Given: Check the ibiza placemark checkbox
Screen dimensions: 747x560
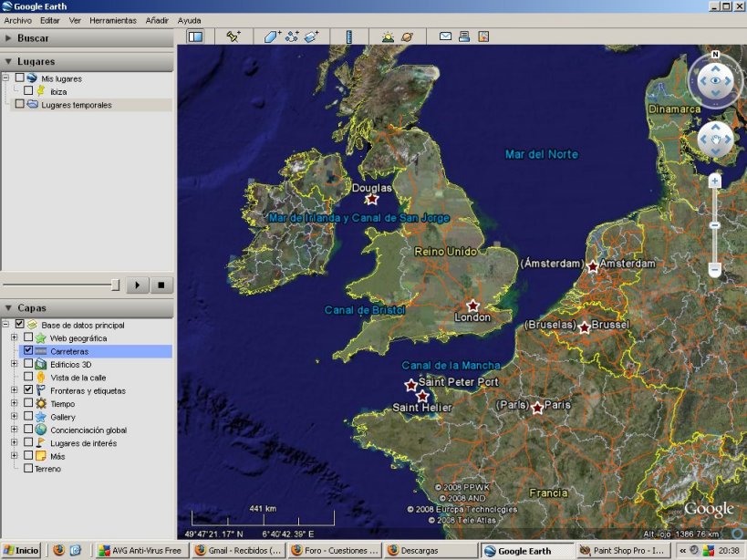Looking at the screenshot, I should pos(28,90).
